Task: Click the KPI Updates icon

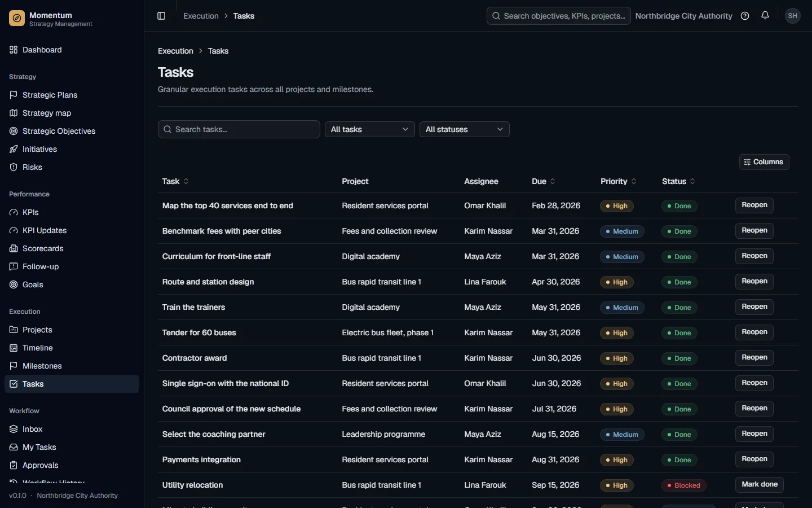Action: coord(14,230)
